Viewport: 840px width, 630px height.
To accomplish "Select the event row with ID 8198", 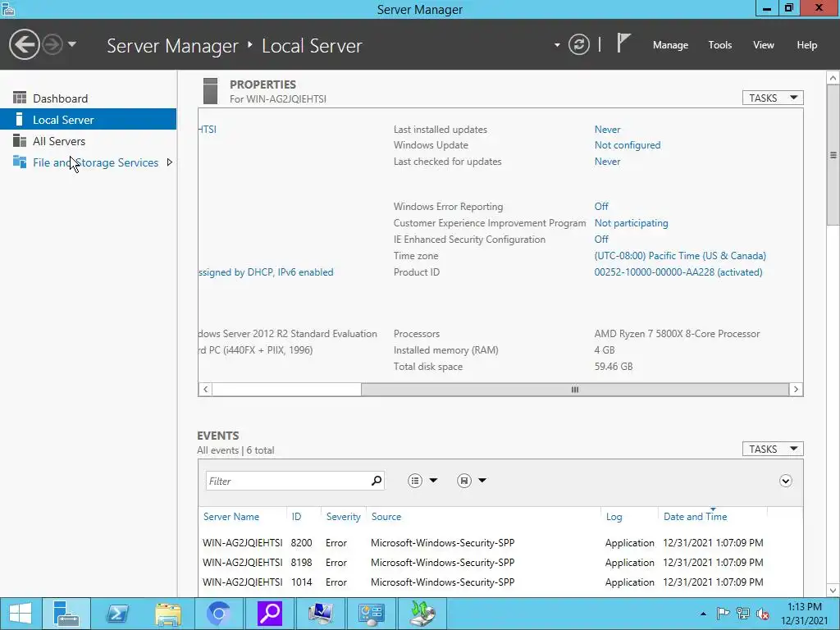I will pyautogui.click(x=500, y=563).
